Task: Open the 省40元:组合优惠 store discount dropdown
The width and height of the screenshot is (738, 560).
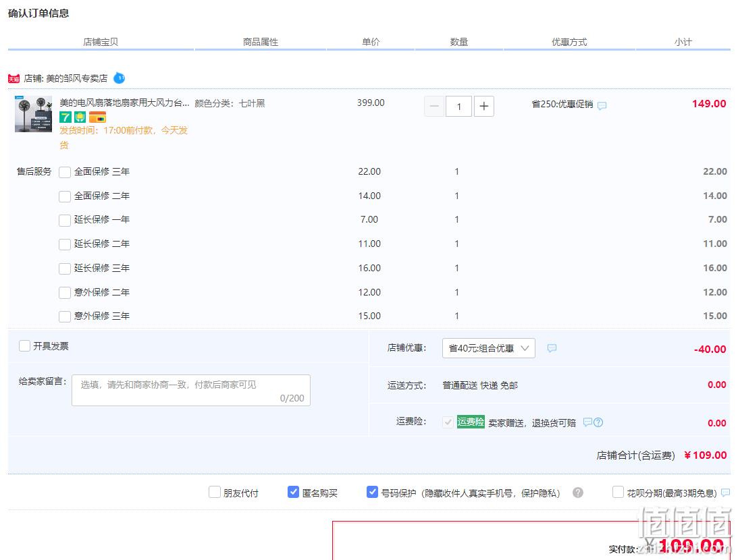Action: pos(489,348)
